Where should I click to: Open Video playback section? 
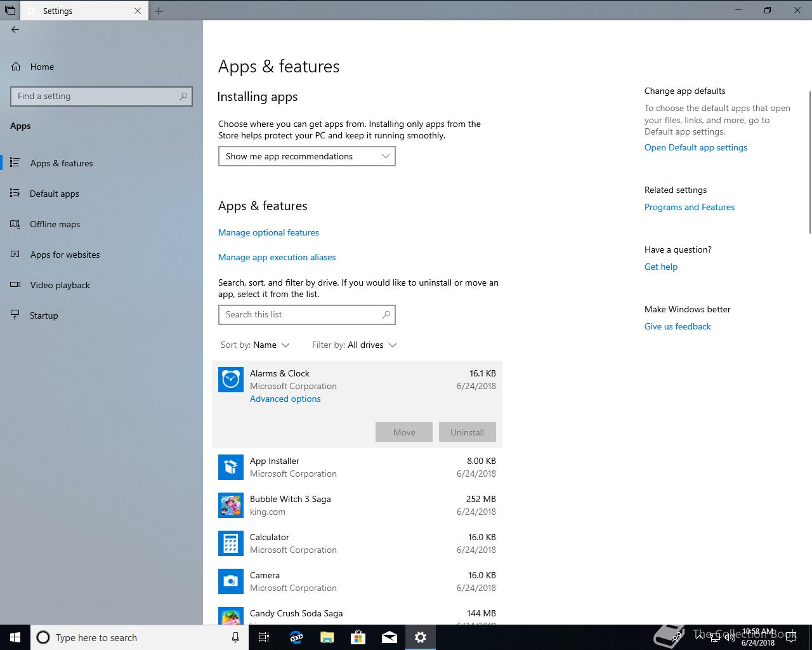tap(60, 285)
